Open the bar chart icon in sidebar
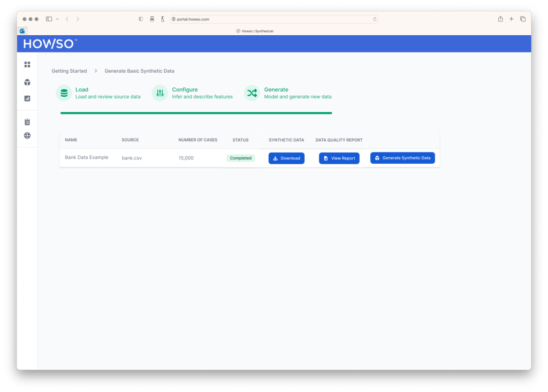 point(27,98)
